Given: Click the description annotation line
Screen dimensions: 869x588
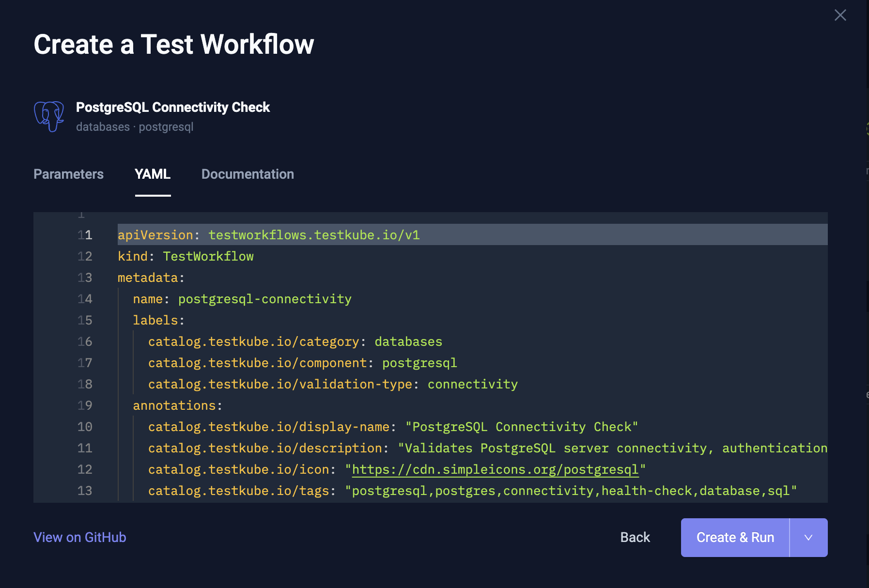Looking at the screenshot, I should tap(436, 448).
